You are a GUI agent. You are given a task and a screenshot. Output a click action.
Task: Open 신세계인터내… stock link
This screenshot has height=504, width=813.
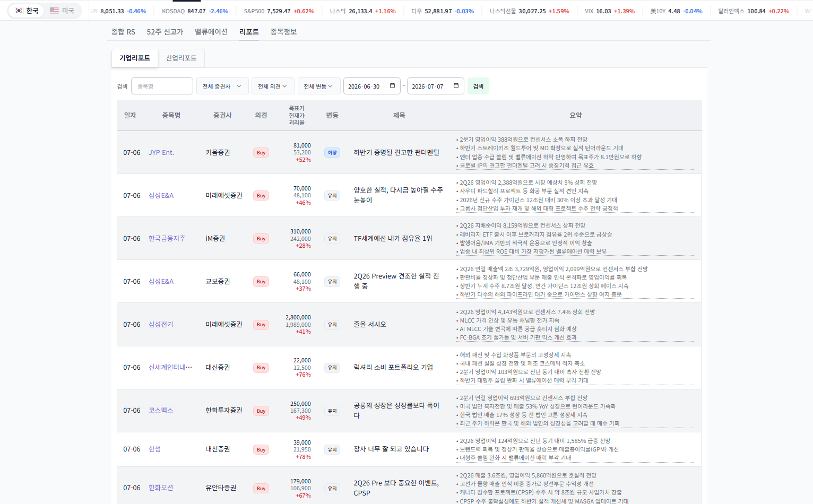(x=170, y=367)
